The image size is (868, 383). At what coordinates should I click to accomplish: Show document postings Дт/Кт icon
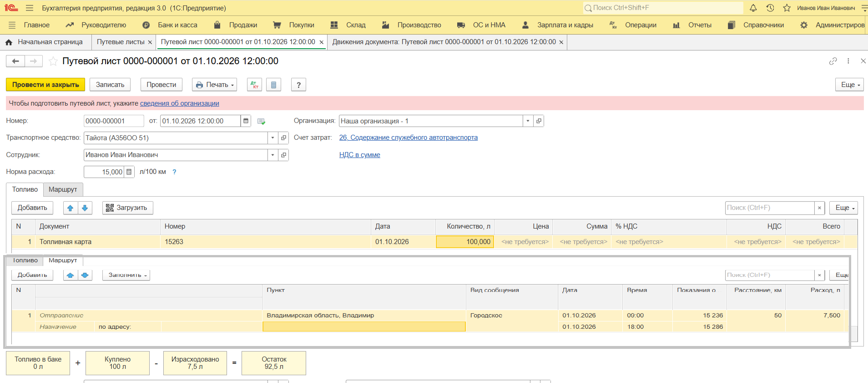[254, 85]
